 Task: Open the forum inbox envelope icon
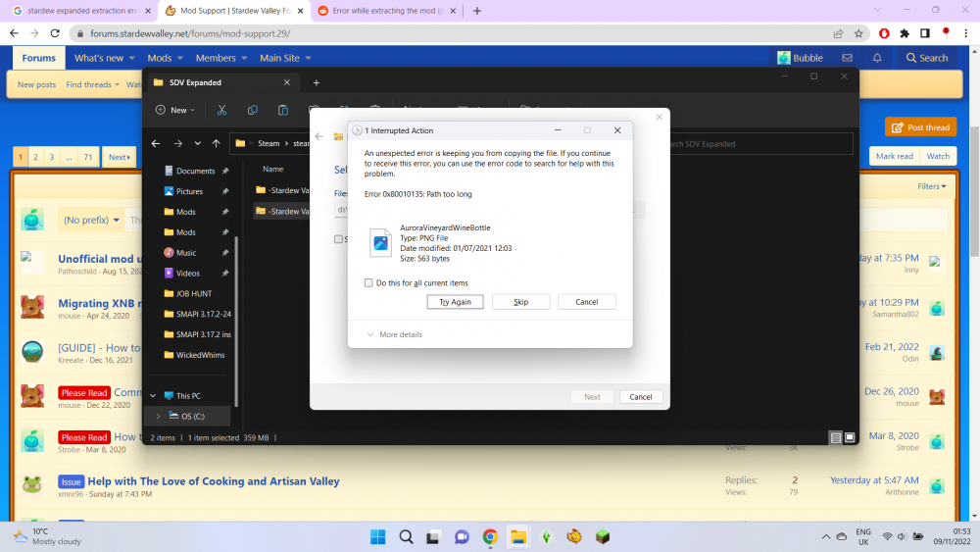[847, 58]
